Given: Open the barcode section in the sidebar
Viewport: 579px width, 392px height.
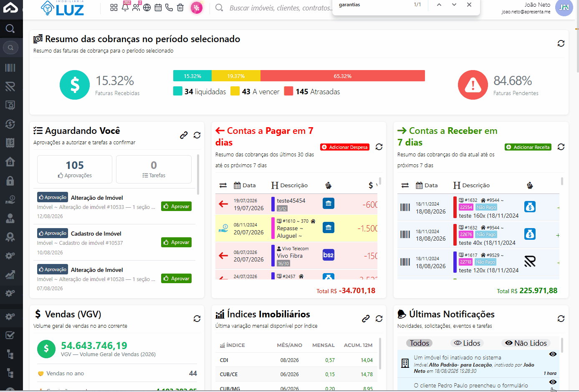Looking at the screenshot, I should pos(10,68).
